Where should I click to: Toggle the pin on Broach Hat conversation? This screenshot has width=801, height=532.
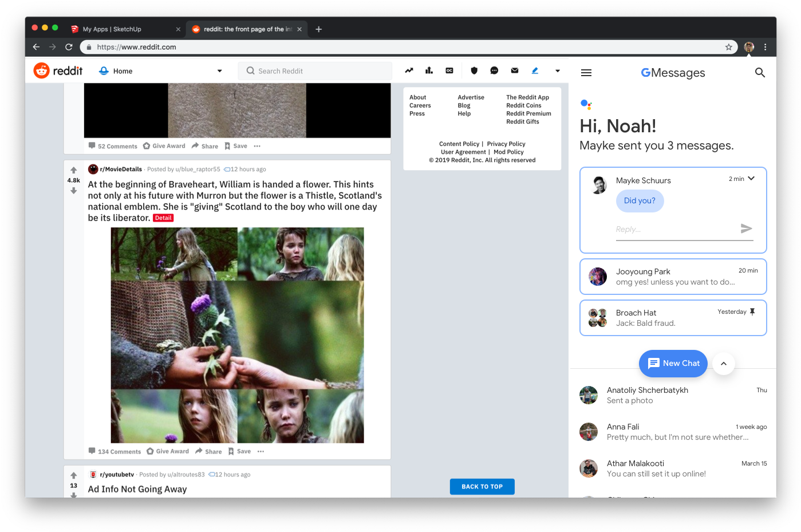(752, 312)
